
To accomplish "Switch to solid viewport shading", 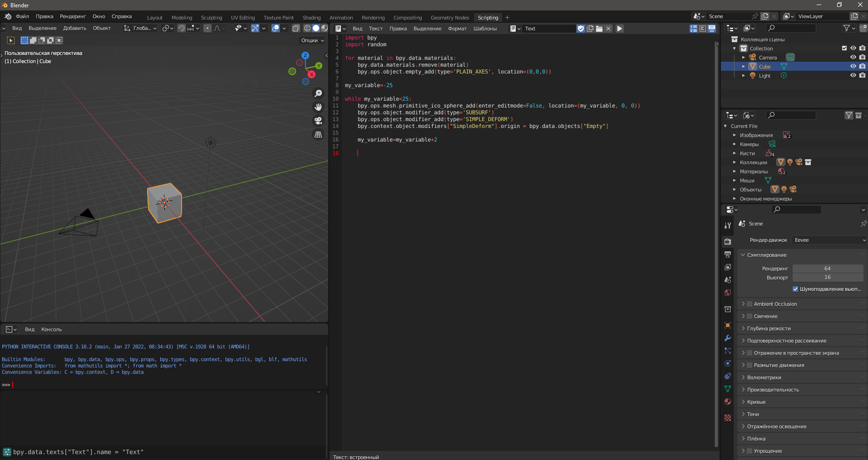I will point(316,28).
